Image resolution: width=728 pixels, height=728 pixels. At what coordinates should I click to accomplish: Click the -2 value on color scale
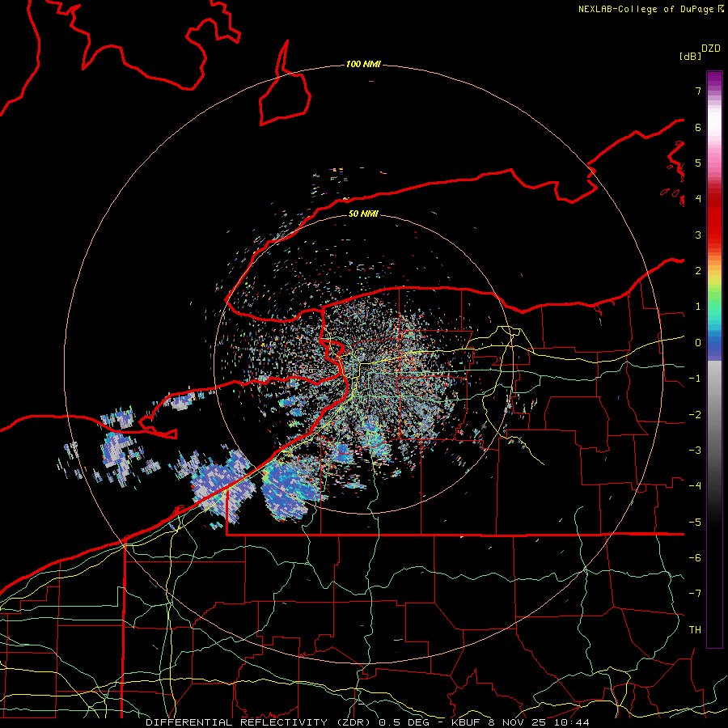pyautogui.click(x=695, y=415)
